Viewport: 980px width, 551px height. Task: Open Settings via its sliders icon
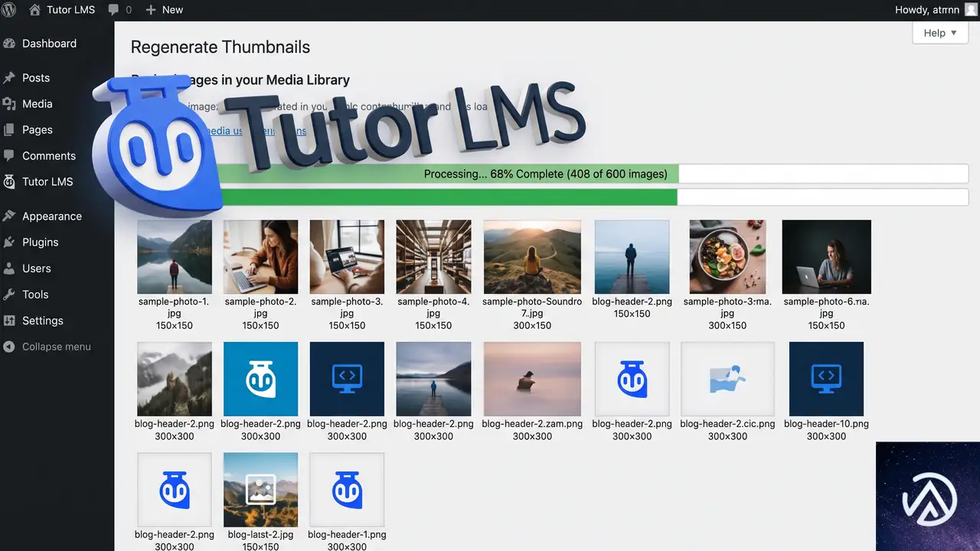[9, 321]
